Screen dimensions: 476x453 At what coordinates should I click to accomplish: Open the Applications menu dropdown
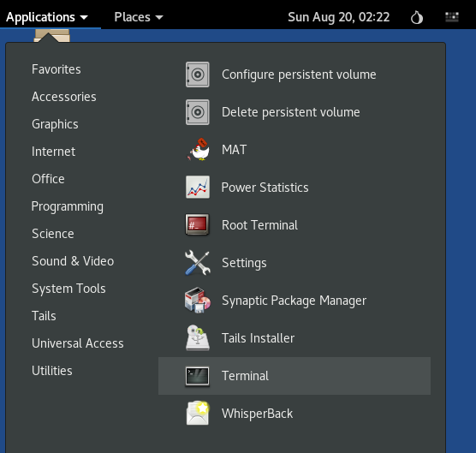[47, 17]
